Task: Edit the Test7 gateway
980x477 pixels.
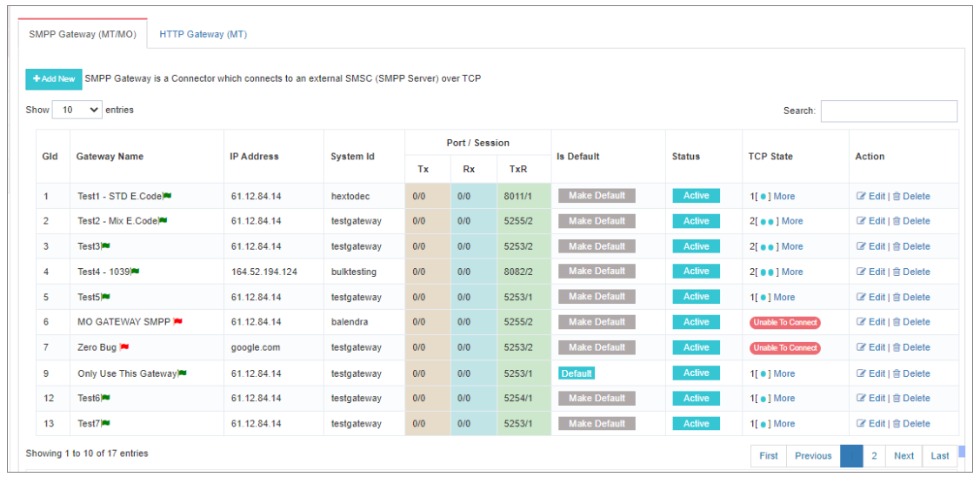Action: click(x=870, y=424)
